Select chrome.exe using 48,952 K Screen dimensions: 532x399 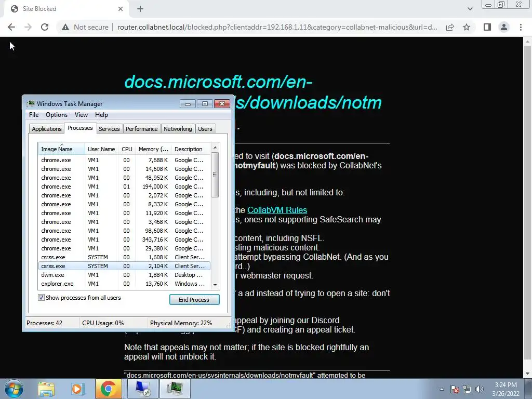coord(124,178)
